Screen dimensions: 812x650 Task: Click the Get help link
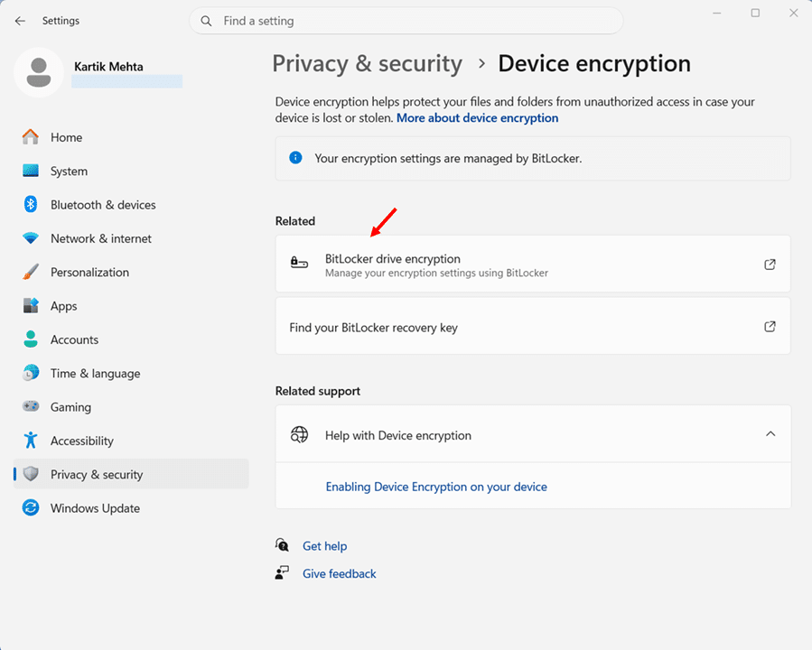tap(324, 546)
